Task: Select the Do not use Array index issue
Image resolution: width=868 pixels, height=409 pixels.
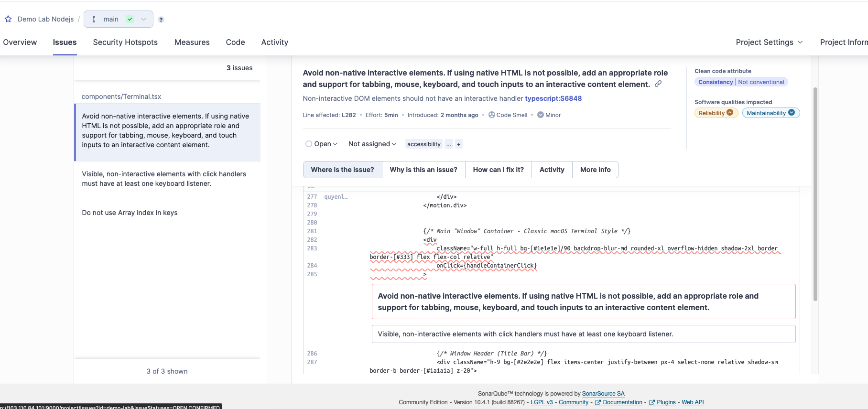Action: click(130, 213)
